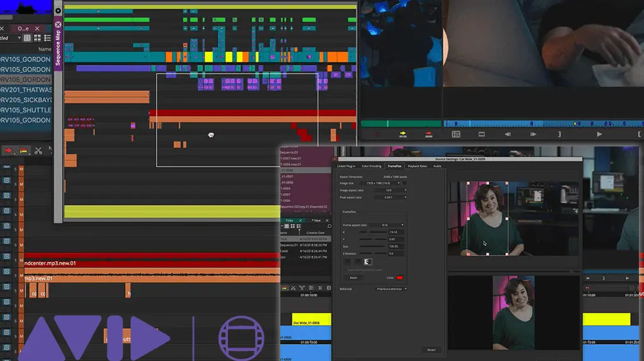This screenshot has width=644, height=361.
Task: Click the panel layout icon beside Overwrite
Action: click(456, 134)
